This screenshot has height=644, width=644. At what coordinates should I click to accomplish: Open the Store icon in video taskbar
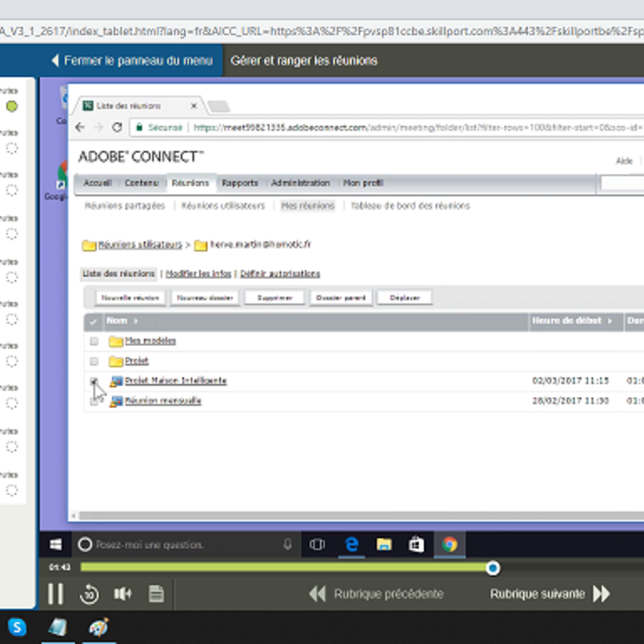click(416, 545)
